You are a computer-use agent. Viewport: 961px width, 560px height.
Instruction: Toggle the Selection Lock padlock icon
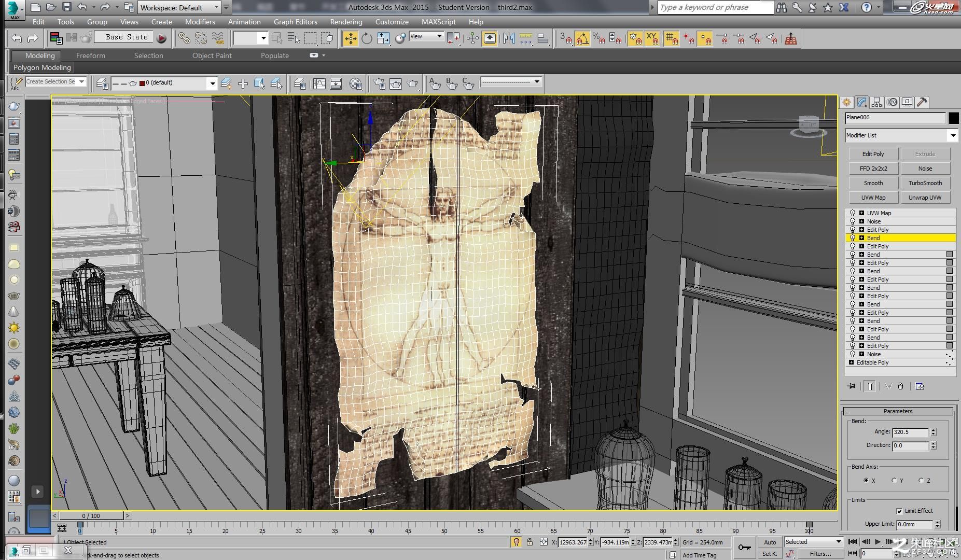pyautogui.click(x=530, y=542)
